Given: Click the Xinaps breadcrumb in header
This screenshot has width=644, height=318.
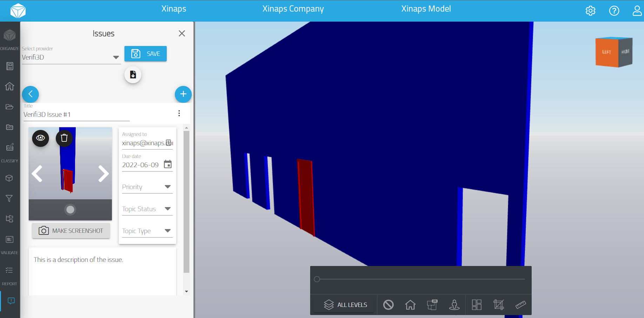Looking at the screenshot, I should (174, 9).
